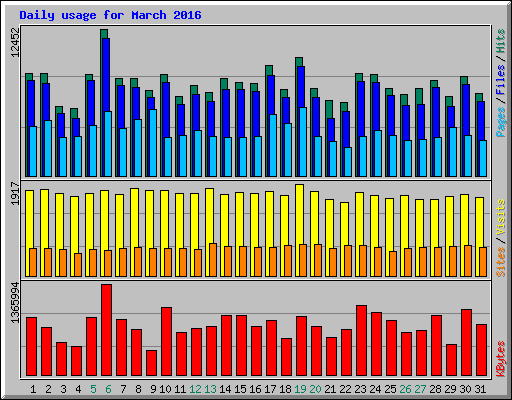Click day label 10 on the axis
This screenshot has height=400, width=512.
(x=165, y=389)
